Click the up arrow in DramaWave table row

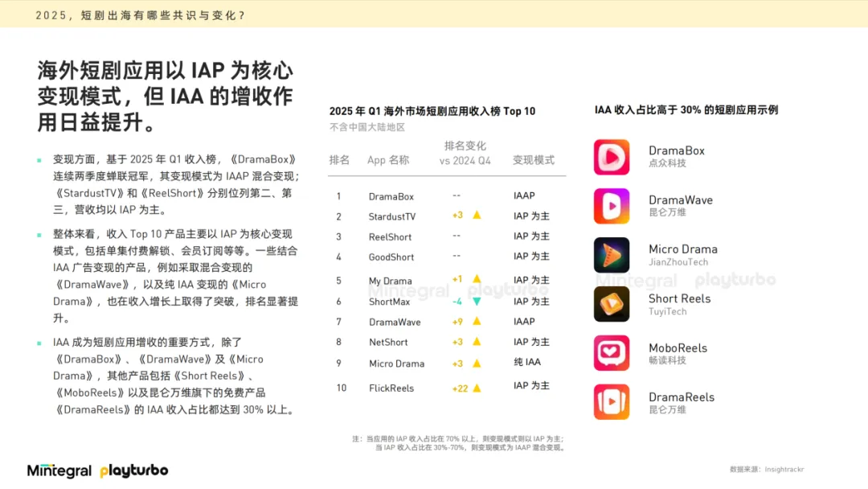[477, 321]
